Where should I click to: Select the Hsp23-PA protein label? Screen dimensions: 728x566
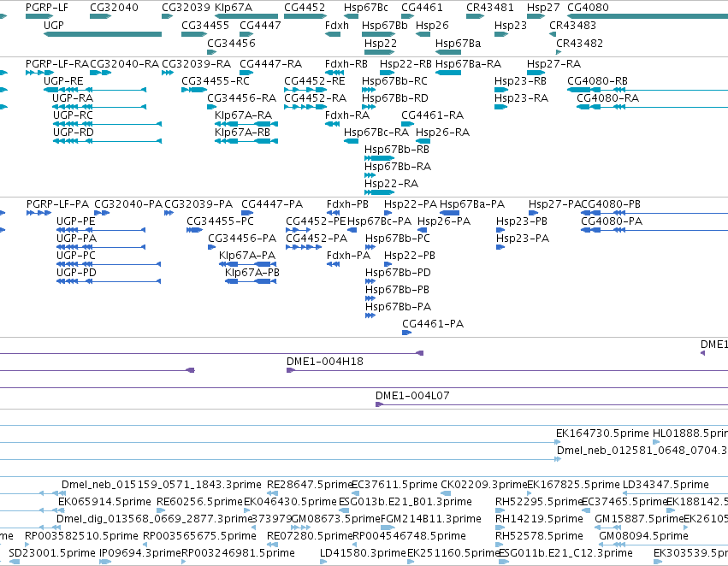pos(523,239)
